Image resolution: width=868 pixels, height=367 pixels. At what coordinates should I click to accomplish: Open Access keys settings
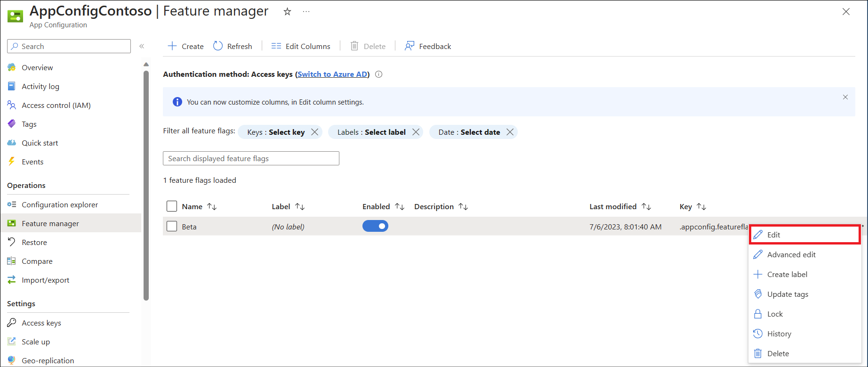(41, 323)
